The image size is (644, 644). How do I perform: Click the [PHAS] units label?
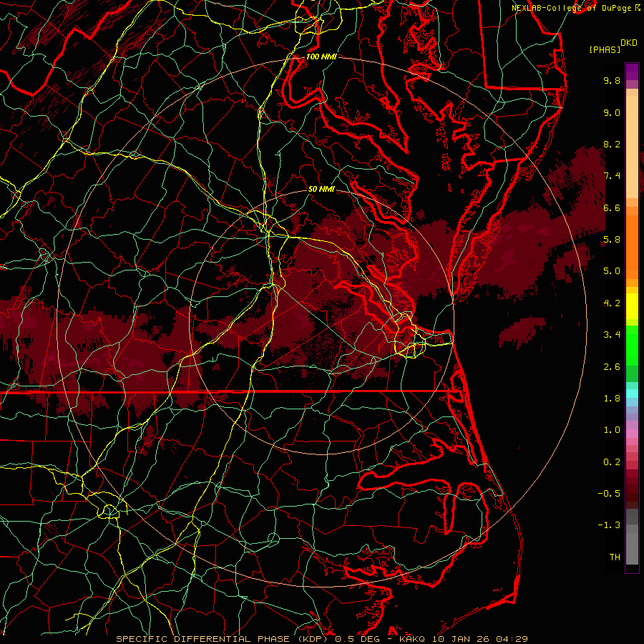pos(605,49)
